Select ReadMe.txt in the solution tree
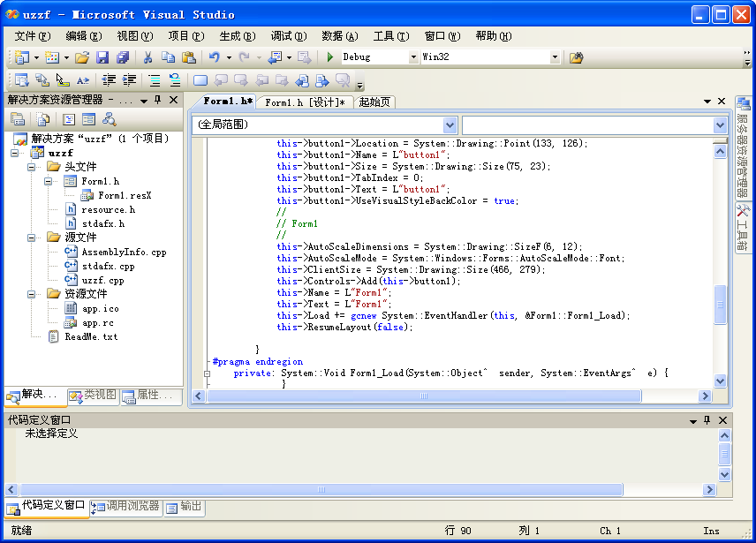756x543 pixels. click(91, 336)
